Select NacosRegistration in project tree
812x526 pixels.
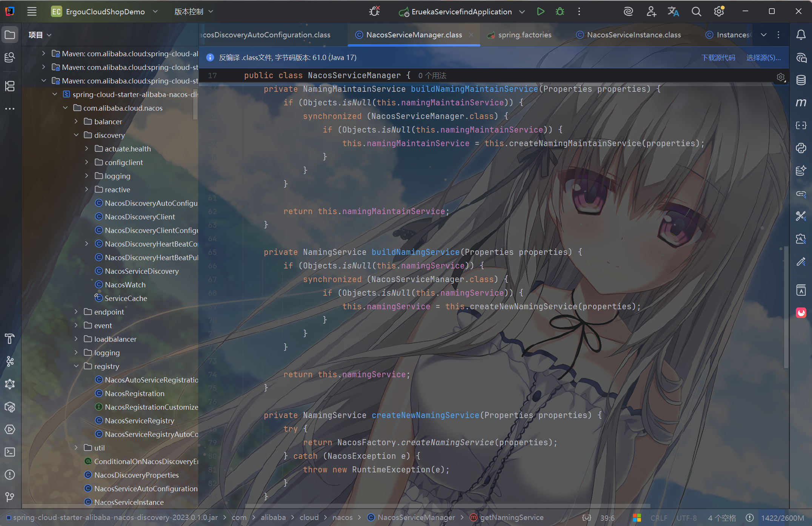tap(134, 393)
